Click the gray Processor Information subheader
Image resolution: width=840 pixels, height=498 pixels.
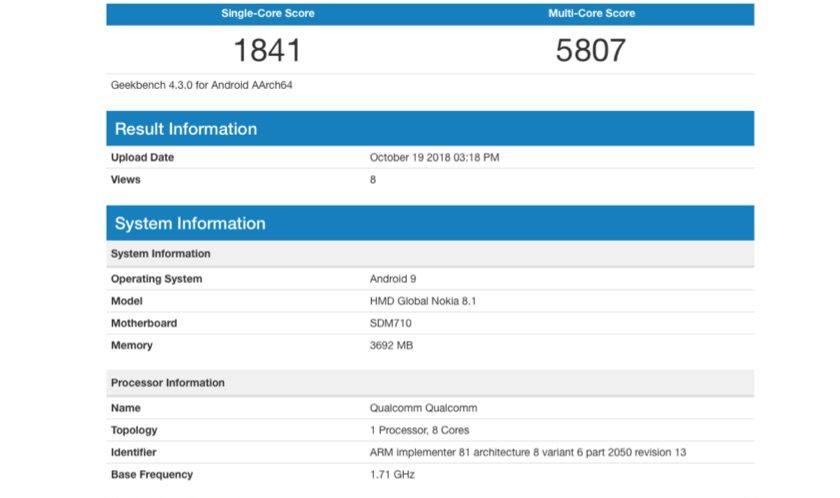pos(168,383)
